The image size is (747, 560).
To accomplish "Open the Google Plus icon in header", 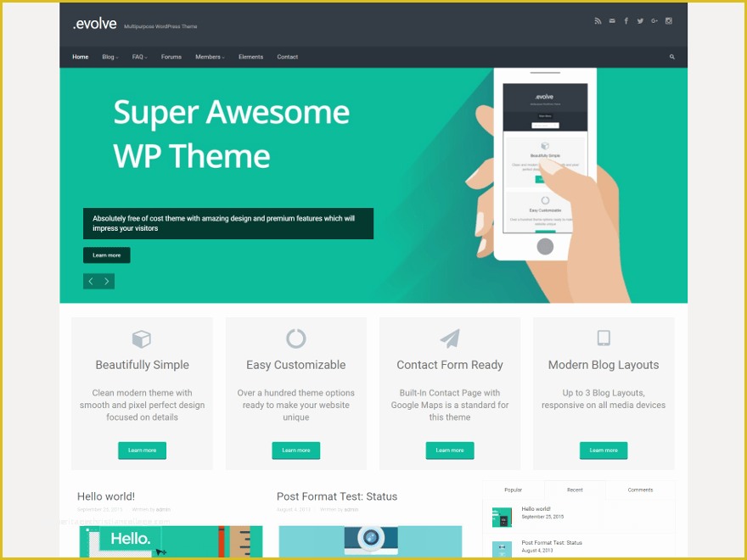I will 654,21.
